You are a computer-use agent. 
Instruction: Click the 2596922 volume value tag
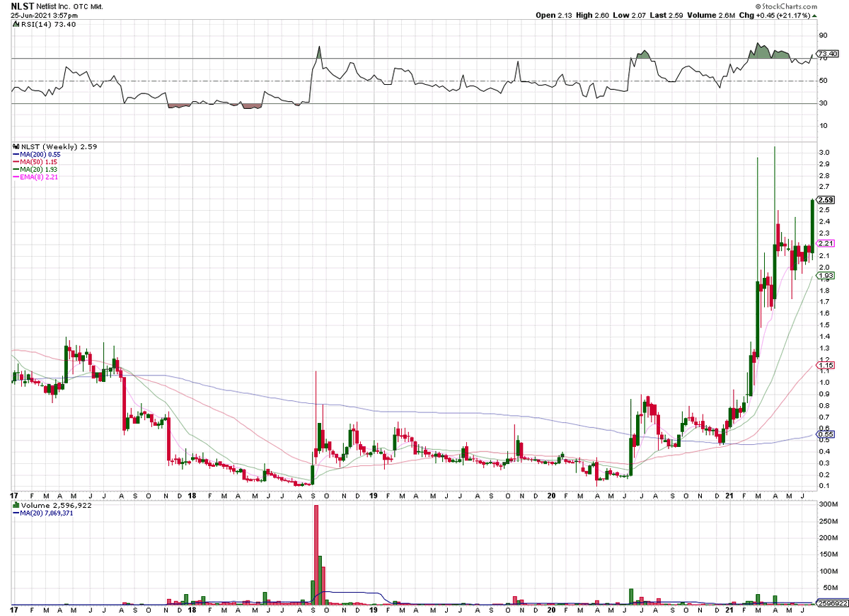832,603
